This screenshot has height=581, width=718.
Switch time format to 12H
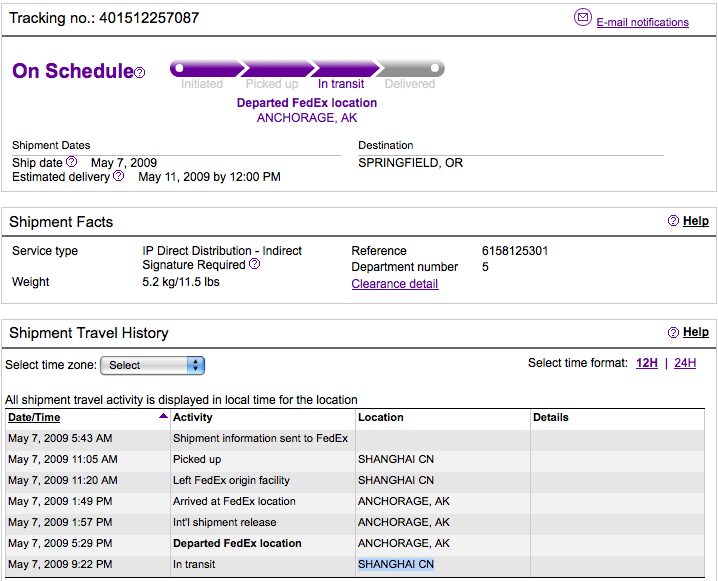pos(647,363)
